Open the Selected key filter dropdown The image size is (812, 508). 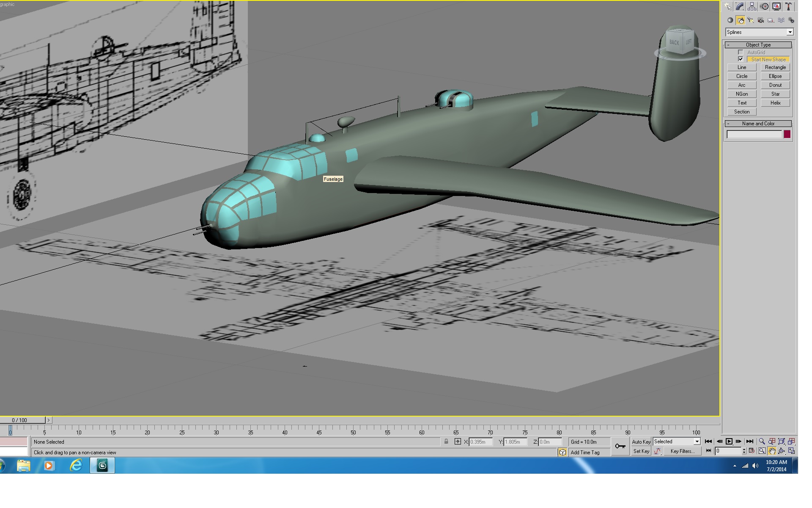[x=677, y=442]
